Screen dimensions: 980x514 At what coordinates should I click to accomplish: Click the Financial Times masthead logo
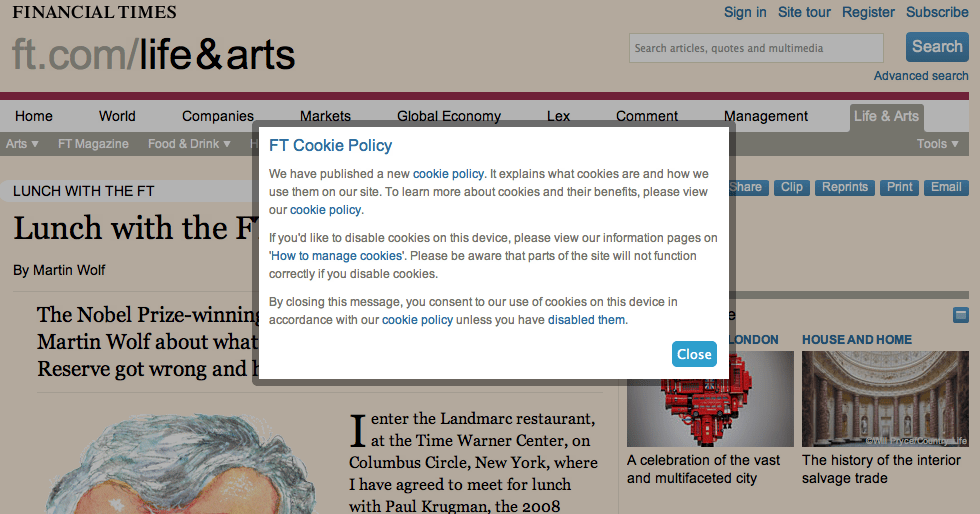(94, 12)
